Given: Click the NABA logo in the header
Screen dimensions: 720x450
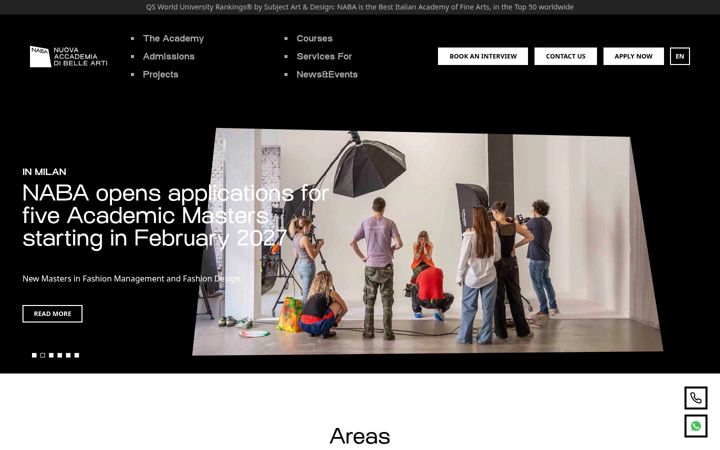Looking at the screenshot, I should click(x=68, y=56).
